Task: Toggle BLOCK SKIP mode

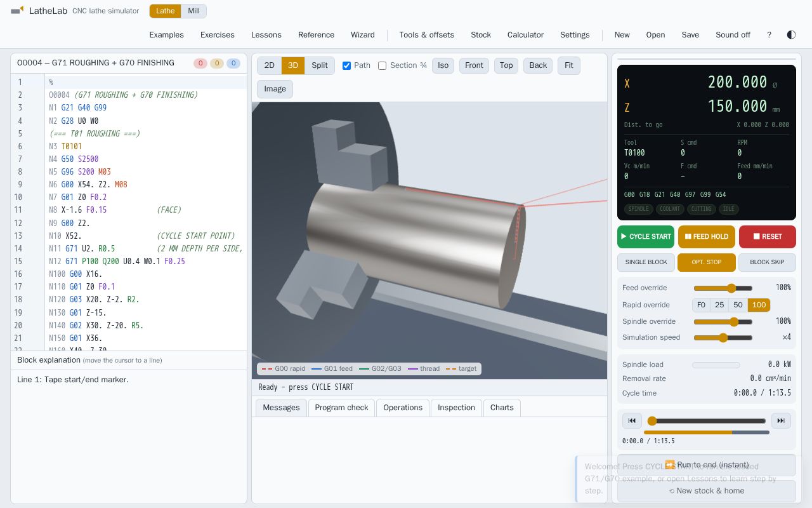Action: coord(767,262)
